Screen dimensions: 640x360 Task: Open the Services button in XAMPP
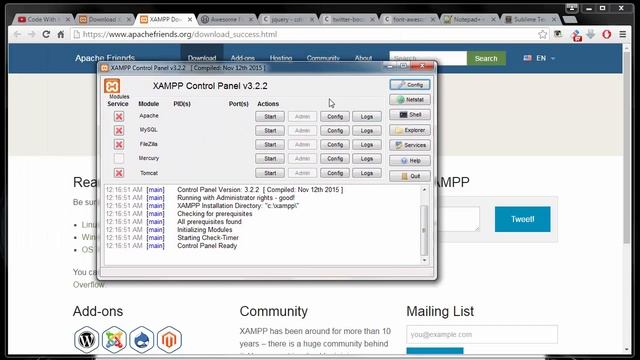point(410,145)
